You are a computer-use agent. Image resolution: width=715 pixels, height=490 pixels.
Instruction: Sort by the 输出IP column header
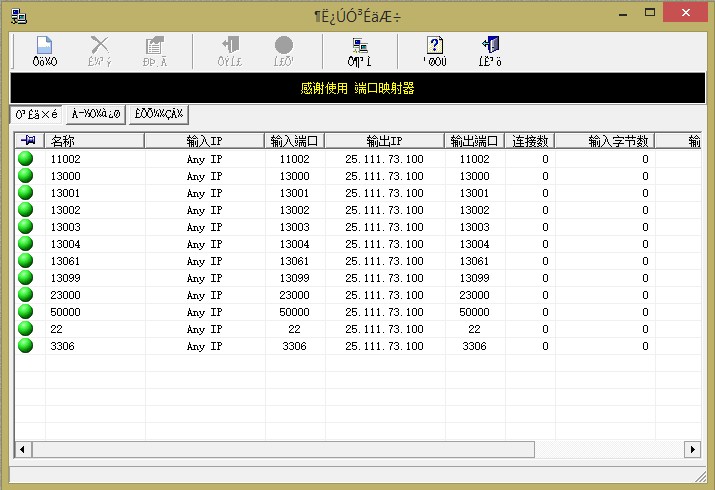click(x=384, y=141)
